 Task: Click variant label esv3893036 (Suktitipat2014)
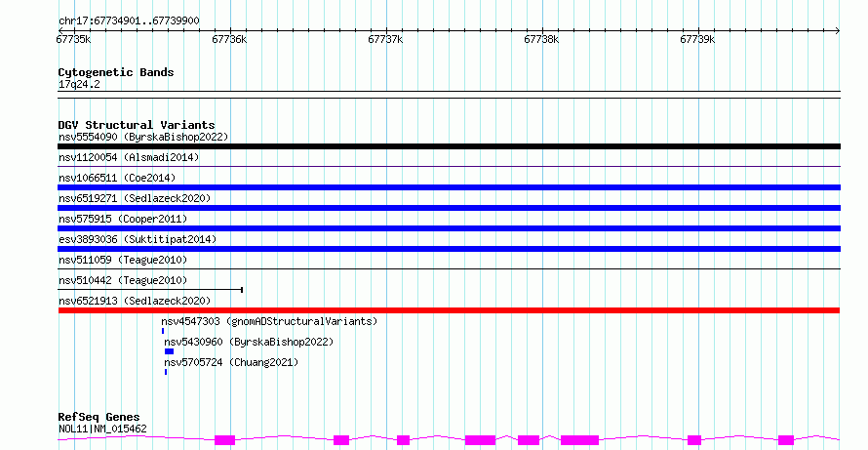point(138,239)
